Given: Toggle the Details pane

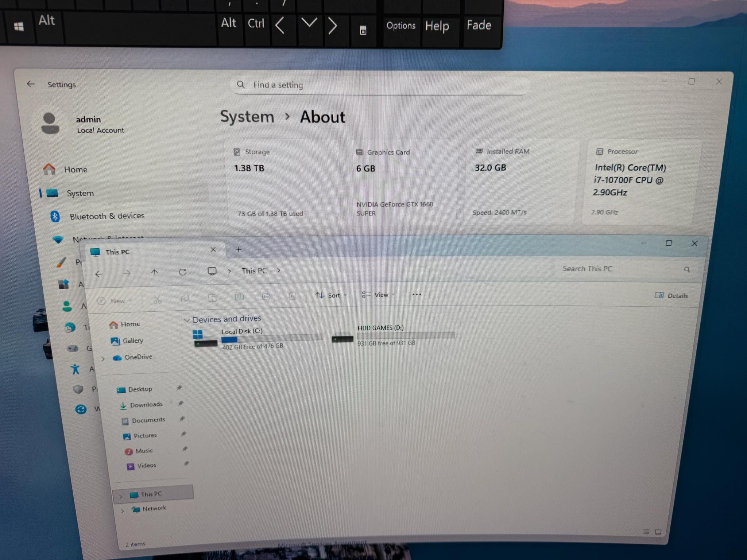Looking at the screenshot, I should (x=671, y=296).
